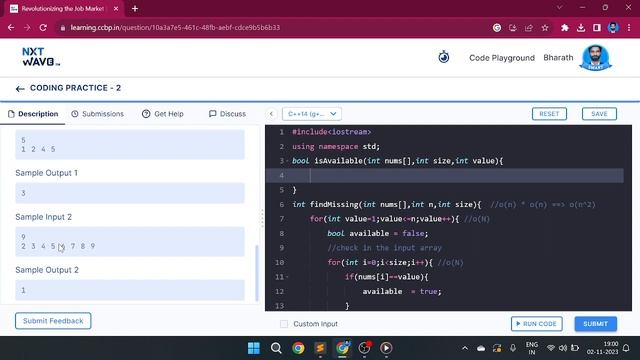Collapse the description panel with chevron

271,114
